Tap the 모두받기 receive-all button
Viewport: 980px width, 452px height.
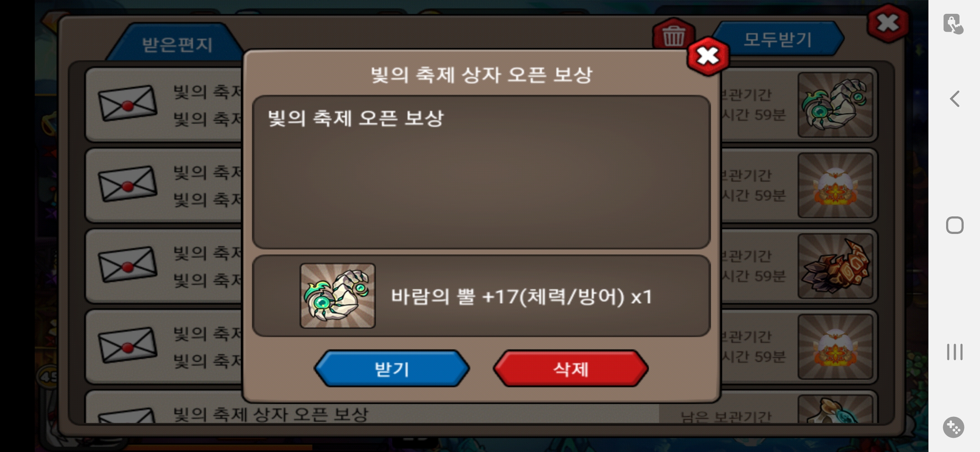(x=778, y=39)
